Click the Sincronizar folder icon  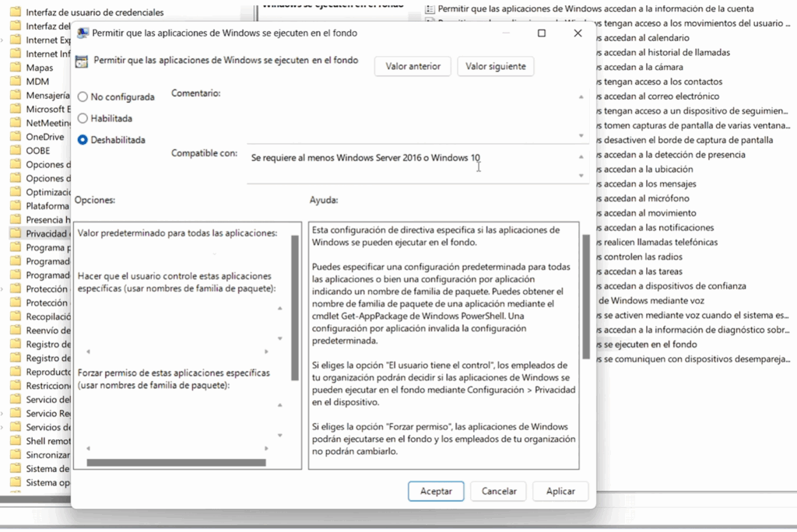pos(16,455)
